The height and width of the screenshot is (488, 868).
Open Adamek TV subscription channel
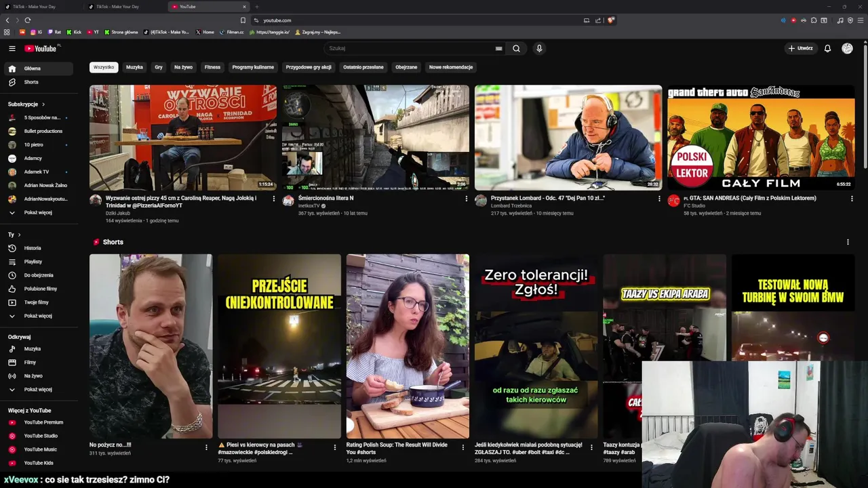coord(39,171)
